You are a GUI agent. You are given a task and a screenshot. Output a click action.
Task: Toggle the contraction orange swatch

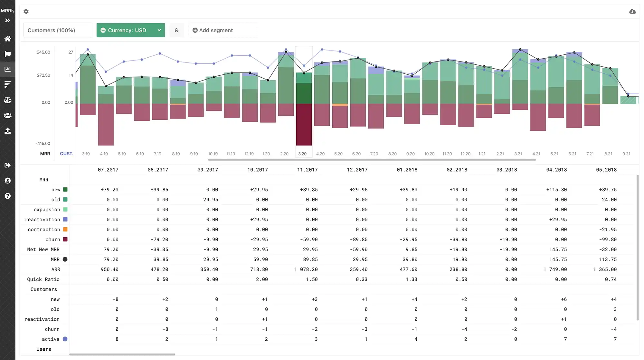click(65, 230)
